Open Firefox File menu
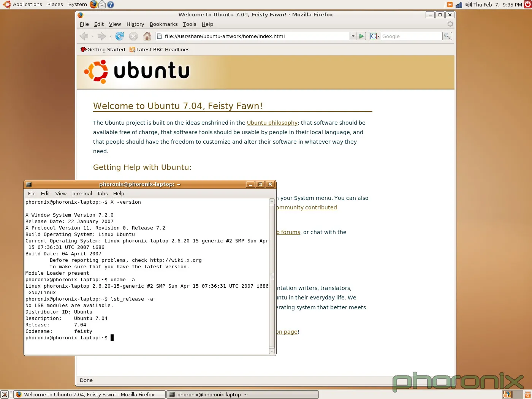532x399 pixels. (x=84, y=24)
